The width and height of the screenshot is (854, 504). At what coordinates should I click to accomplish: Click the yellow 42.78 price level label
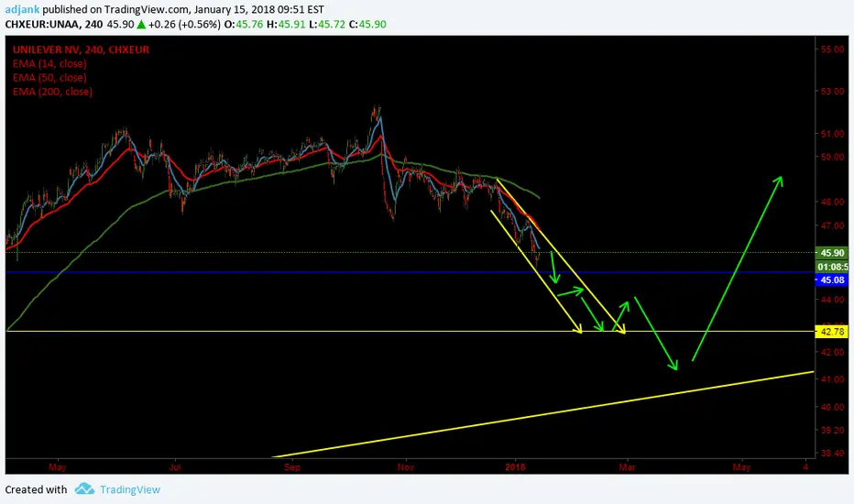tap(832, 332)
